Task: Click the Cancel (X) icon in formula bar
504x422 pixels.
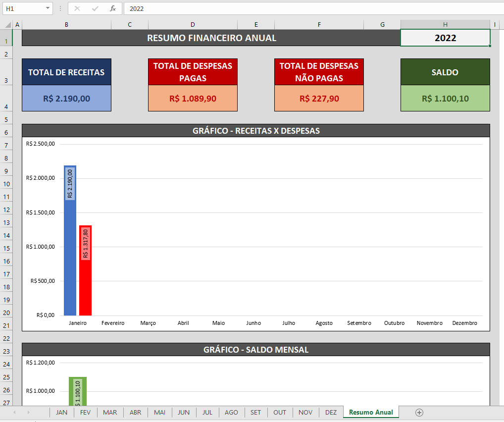Action: [x=77, y=8]
